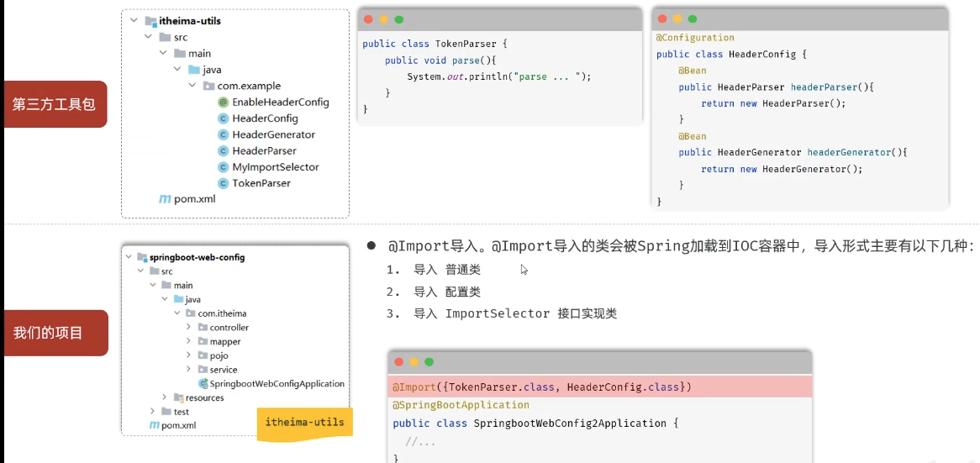Click the @SpringBootApplication annotation text
This screenshot has height=463, width=980.
point(461,405)
